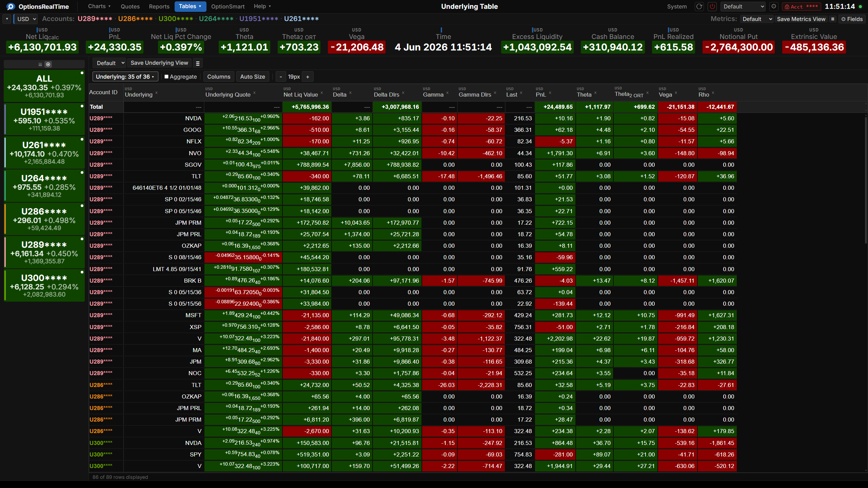
Task: Toggle the white dot on the U289**** card
Action: tap(82, 239)
